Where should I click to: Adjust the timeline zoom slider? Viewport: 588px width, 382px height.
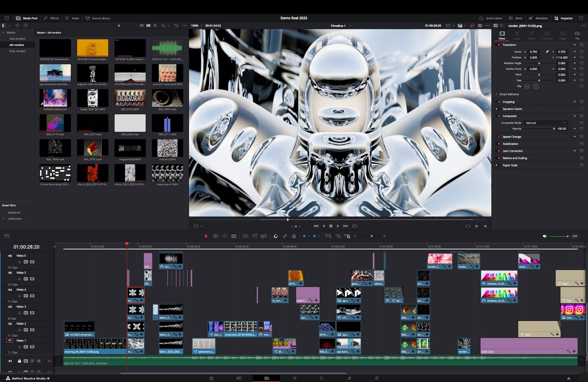point(372,236)
